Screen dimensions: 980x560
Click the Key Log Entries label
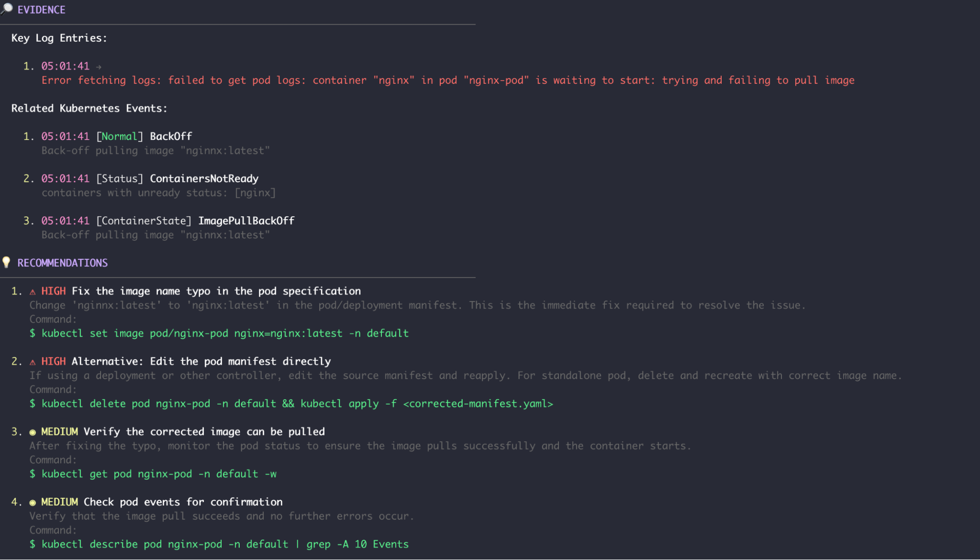[59, 38]
